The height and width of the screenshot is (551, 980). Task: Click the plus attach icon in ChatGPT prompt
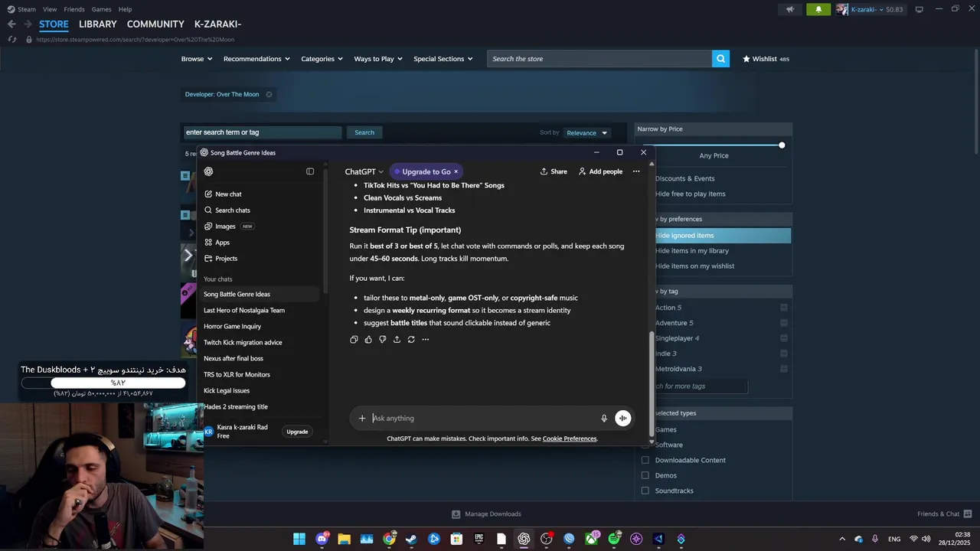point(362,418)
